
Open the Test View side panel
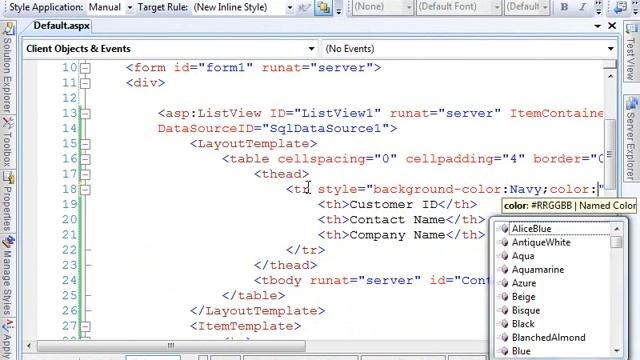point(632,52)
